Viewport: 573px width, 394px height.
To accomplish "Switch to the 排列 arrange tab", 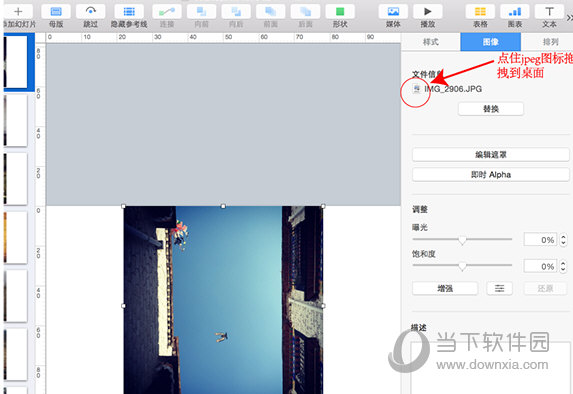I will (x=549, y=42).
